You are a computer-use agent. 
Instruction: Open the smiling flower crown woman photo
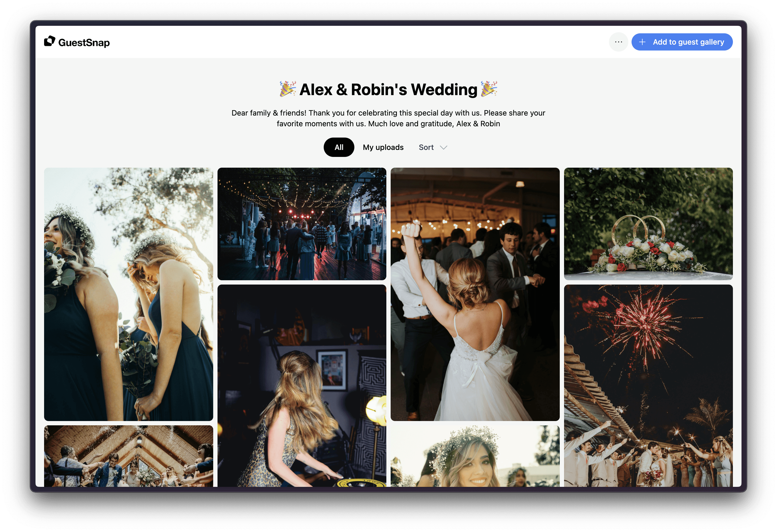[475, 456]
